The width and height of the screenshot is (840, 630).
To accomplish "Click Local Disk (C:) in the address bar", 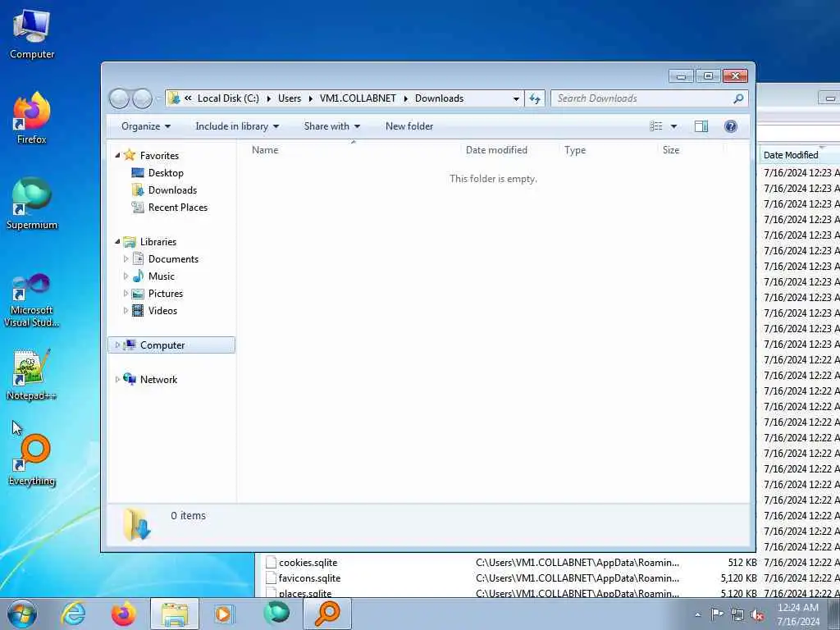I will tap(228, 98).
